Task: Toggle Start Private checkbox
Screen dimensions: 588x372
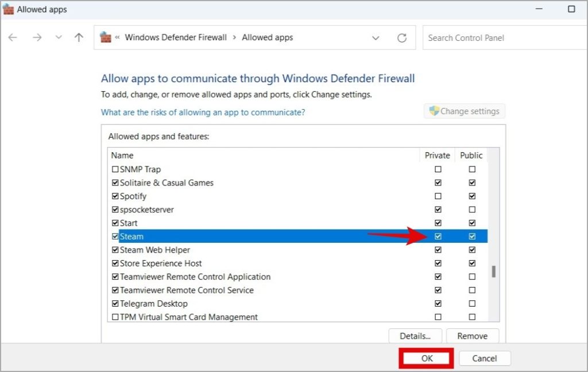Action: pos(438,223)
